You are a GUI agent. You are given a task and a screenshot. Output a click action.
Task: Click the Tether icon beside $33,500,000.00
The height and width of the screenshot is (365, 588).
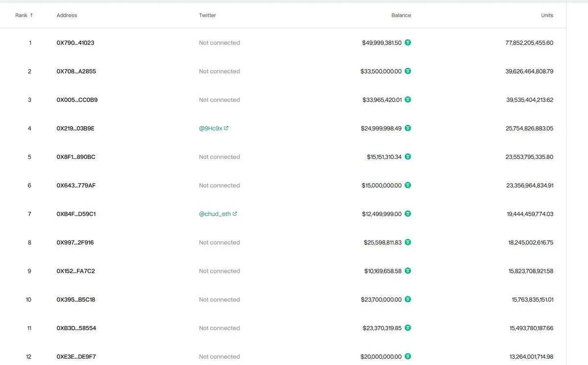[408, 71]
